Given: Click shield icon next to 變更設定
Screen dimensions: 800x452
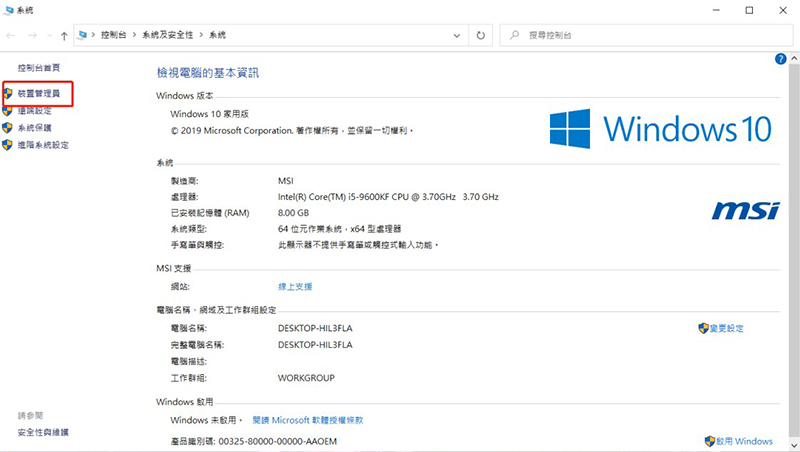Looking at the screenshot, I should click(x=704, y=328).
